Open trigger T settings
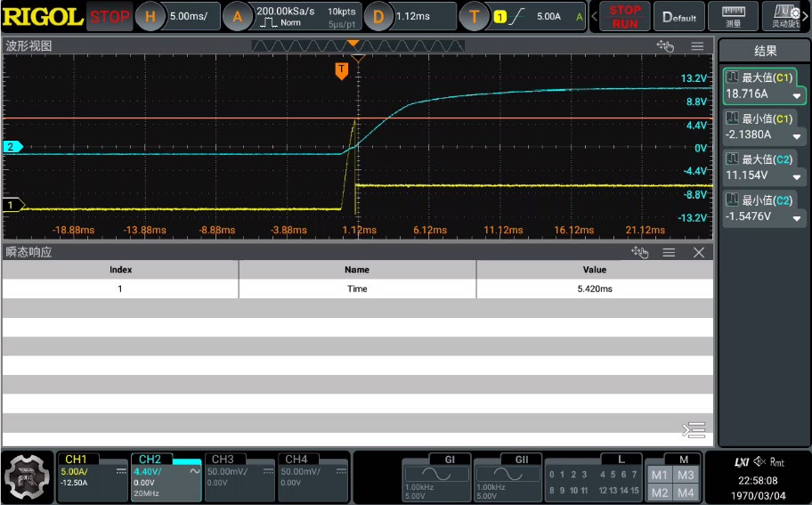812x505 pixels. tap(475, 17)
